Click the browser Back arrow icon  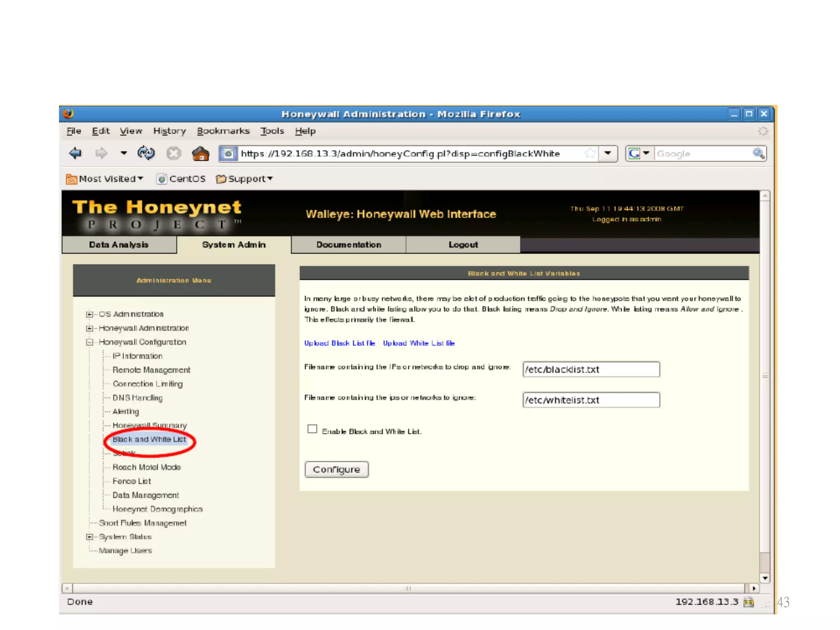pos(75,153)
